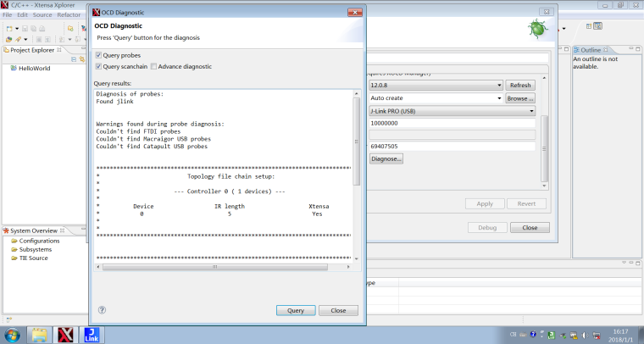The width and height of the screenshot is (644, 344).
Task: Toggle the Query scanchain checkbox
Action: click(x=98, y=66)
